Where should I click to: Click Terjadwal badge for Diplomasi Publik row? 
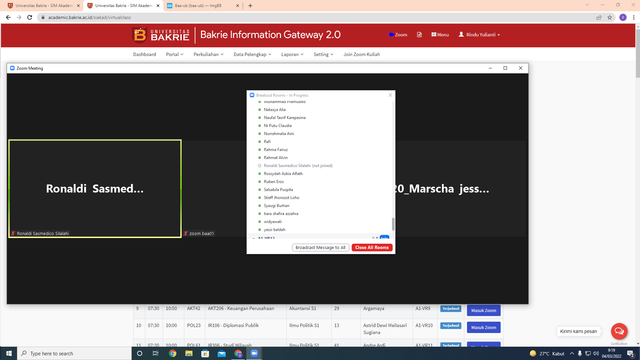(x=451, y=326)
